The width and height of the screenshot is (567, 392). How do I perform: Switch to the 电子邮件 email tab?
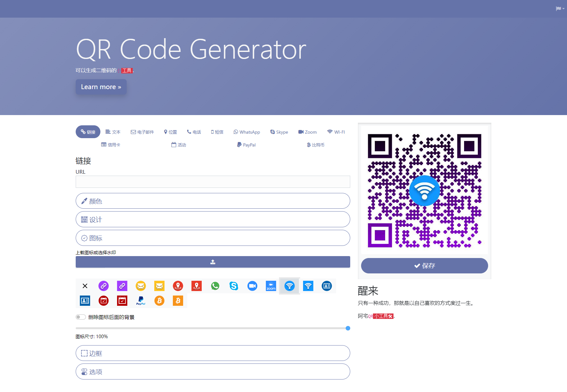point(142,132)
